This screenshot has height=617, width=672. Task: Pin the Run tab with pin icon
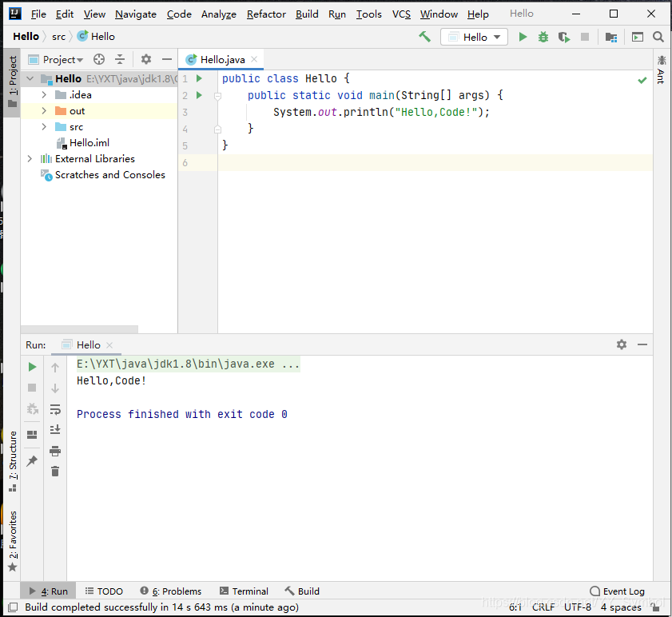(32, 461)
